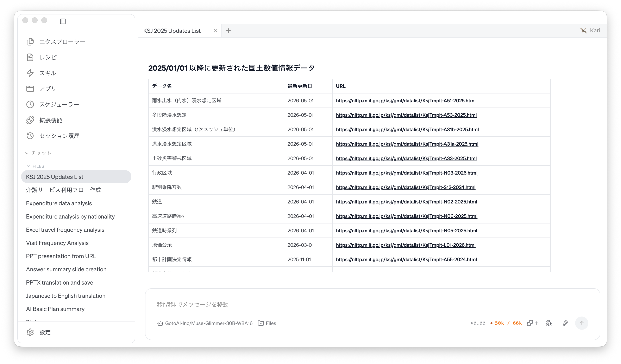
Task: Open the KsjTmplt-A53-2025.html link
Action: tap(406, 115)
